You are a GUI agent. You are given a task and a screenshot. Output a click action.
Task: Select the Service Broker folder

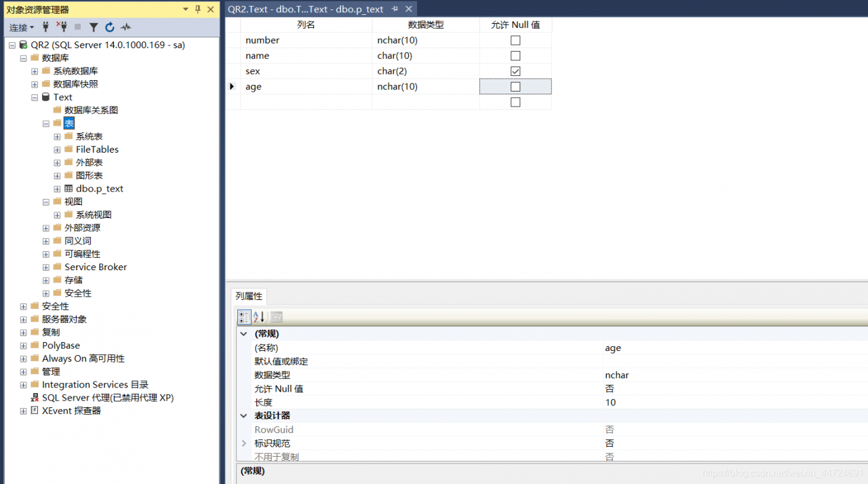point(96,267)
